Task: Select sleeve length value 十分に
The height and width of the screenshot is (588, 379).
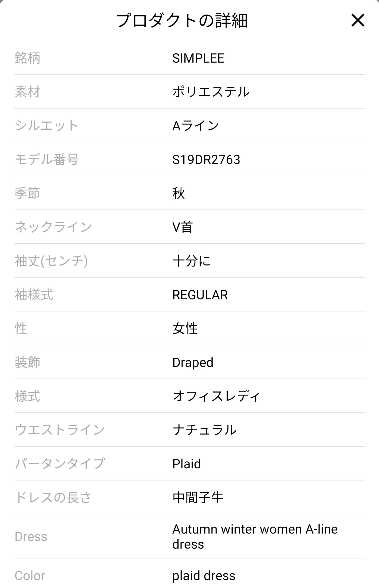Action: 192,261
